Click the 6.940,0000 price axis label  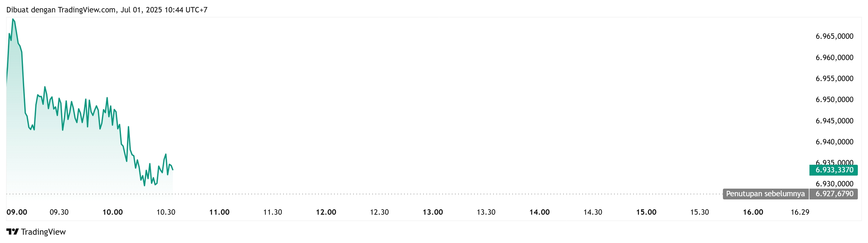point(834,142)
